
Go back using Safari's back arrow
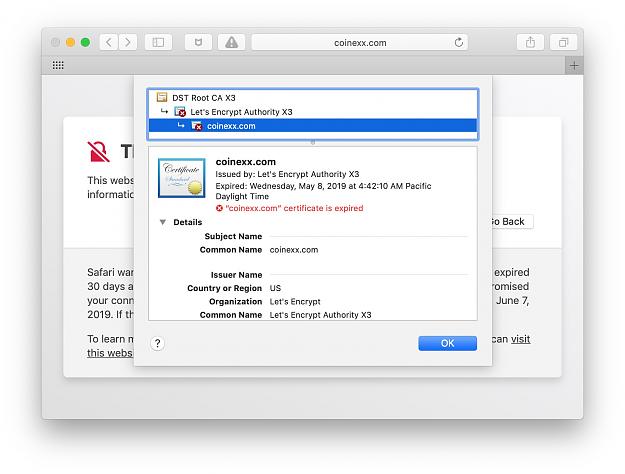[109, 42]
